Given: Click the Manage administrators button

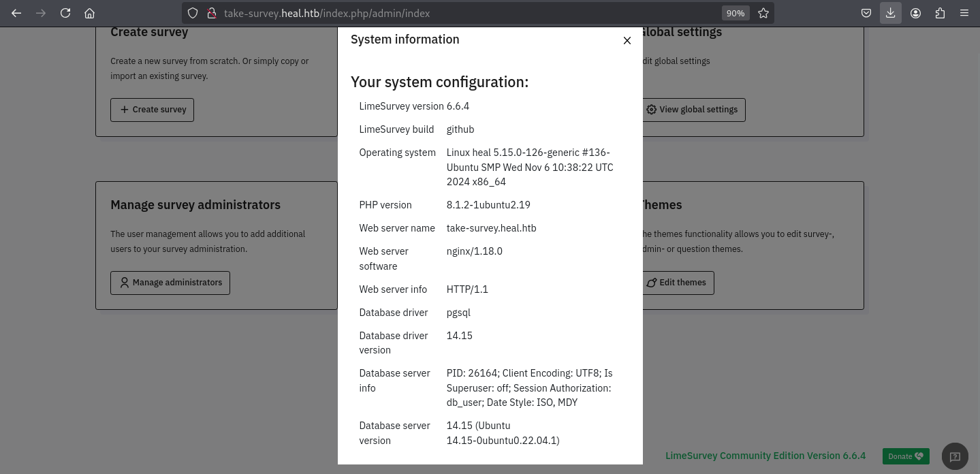Looking at the screenshot, I should point(170,283).
